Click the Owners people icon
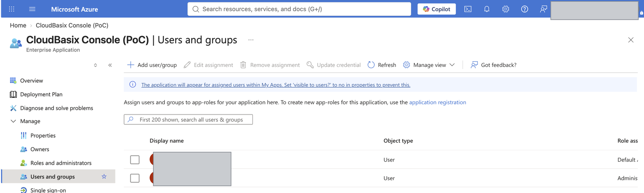The height and width of the screenshot is (193, 644). coord(24,149)
